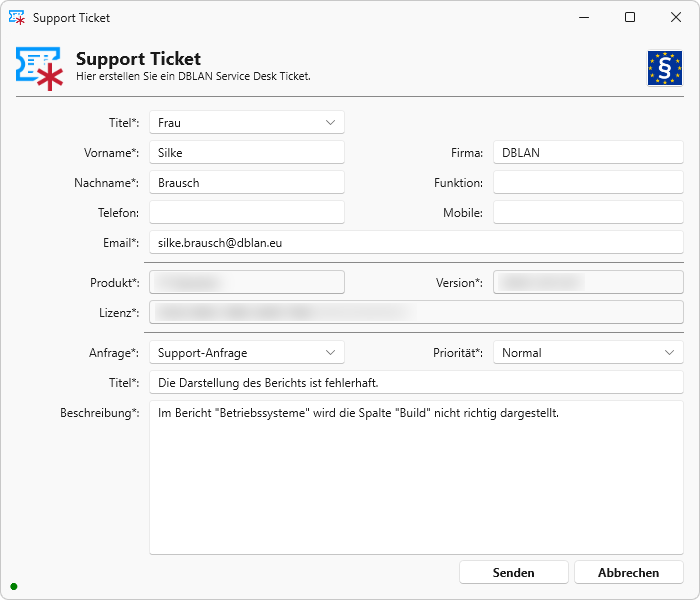This screenshot has width=700, height=600.
Task: Open the Priorität dropdown showing Normal
Action: [588, 353]
